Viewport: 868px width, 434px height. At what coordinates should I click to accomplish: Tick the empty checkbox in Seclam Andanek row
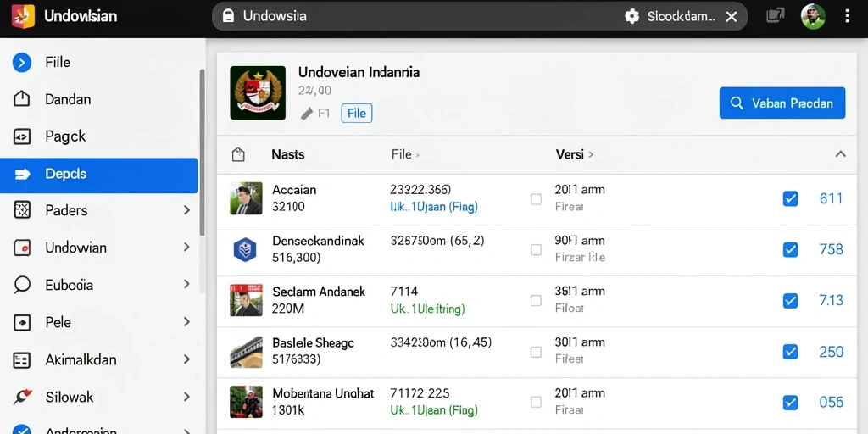click(x=536, y=301)
